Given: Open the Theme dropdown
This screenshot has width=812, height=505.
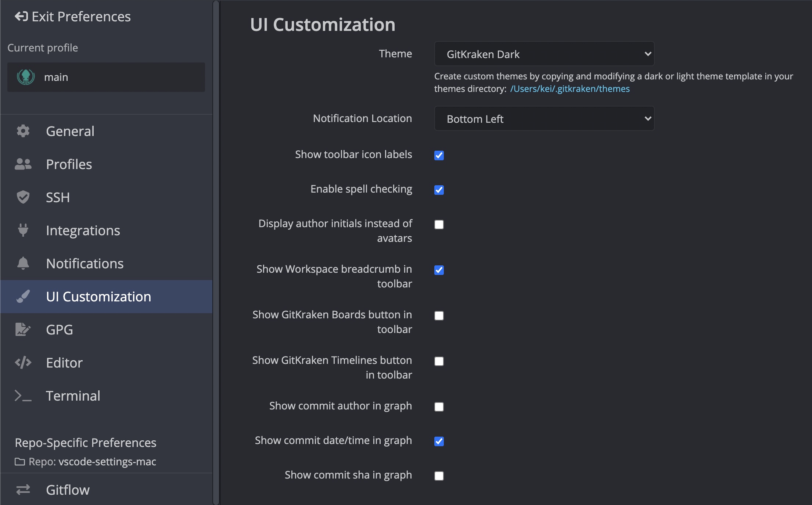Looking at the screenshot, I should (544, 54).
